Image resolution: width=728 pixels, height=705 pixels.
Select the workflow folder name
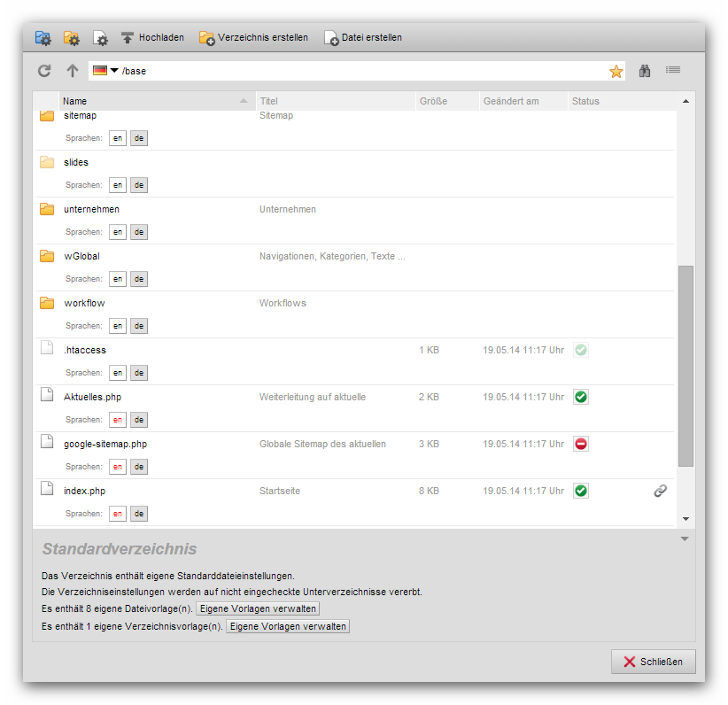[x=84, y=303]
